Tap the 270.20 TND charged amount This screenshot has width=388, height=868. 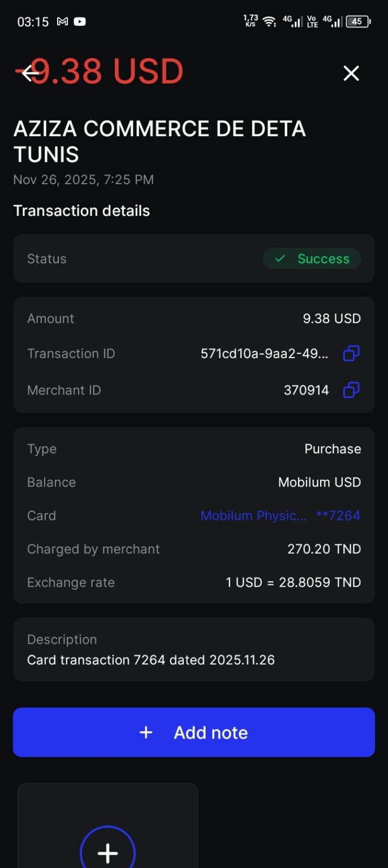coord(324,549)
